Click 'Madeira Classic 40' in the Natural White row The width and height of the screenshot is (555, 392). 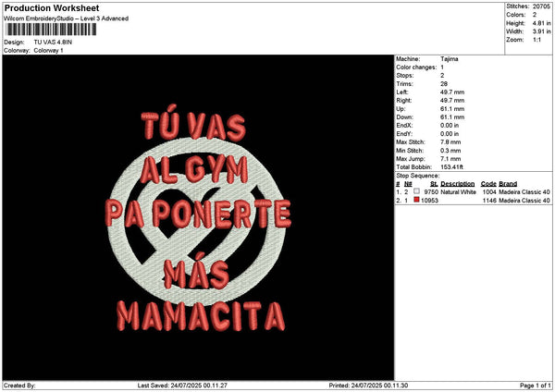(524, 192)
